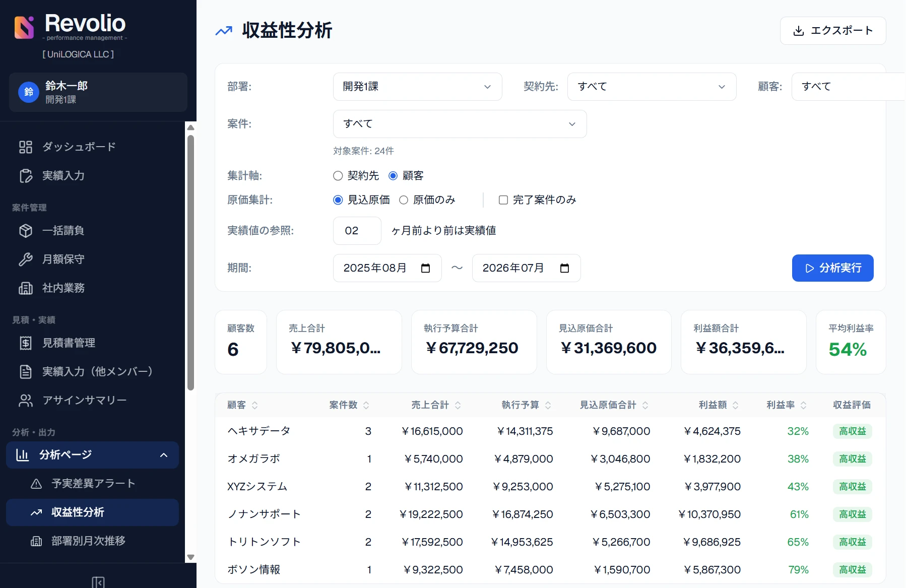906x588 pixels.
Task: Select the 顧客 radio for 集計軸
Action: click(x=393, y=176)
